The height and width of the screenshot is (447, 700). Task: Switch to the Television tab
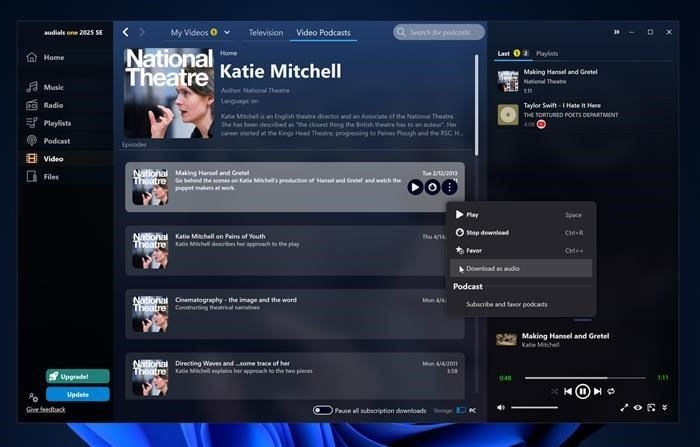point(266,33)
